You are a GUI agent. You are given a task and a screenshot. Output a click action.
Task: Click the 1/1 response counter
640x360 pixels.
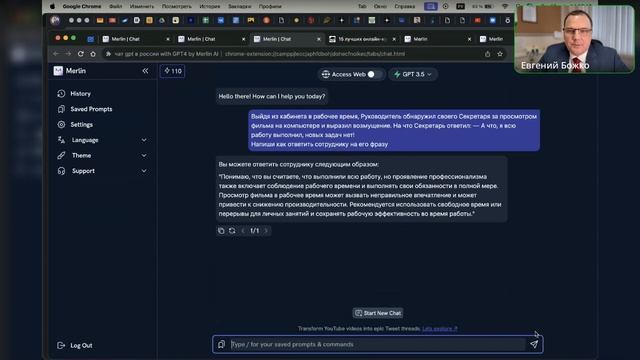pyautogui.click(x=255, y=231)
